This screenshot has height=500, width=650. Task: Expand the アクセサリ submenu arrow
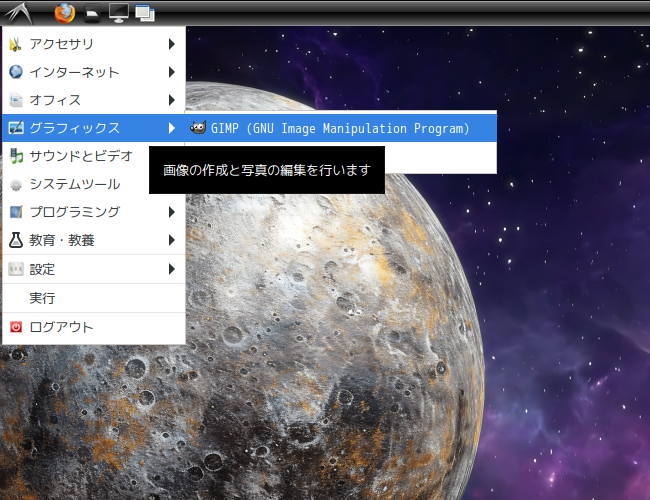pyautogui.click(x=172, y=44)
